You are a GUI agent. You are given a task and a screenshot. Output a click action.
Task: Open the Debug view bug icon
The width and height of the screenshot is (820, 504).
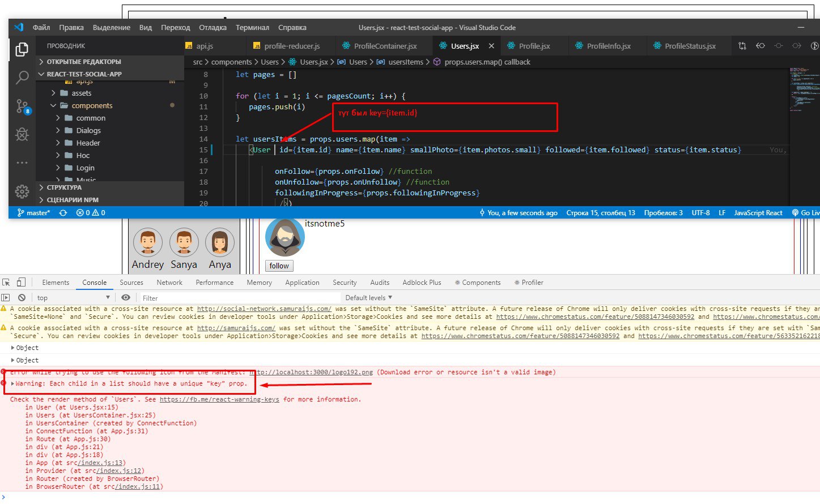(x=22, y=134)
